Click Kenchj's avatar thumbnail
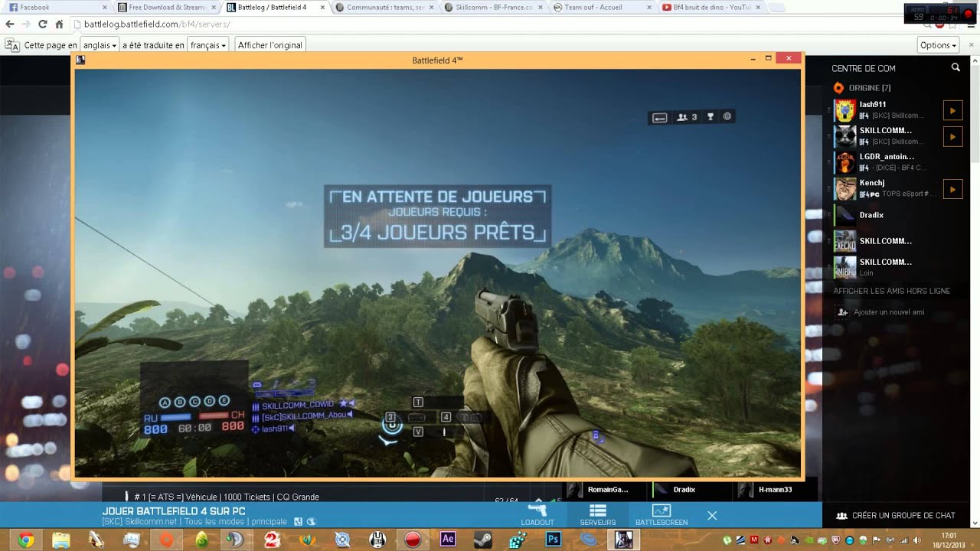 844,189
